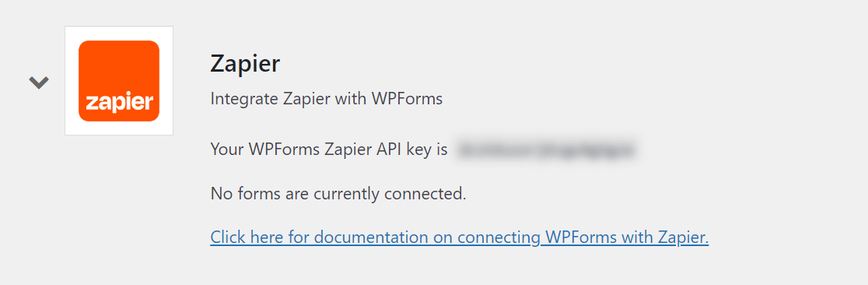Click the orange rounded square in thumbnail
Image resolution: width=868 pixels, height=285 pixels.
(x=119, y=81)
